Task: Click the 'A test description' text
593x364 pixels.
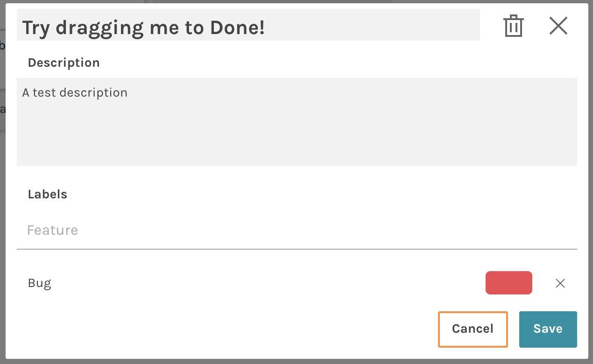Action: (x=75, y=93)
